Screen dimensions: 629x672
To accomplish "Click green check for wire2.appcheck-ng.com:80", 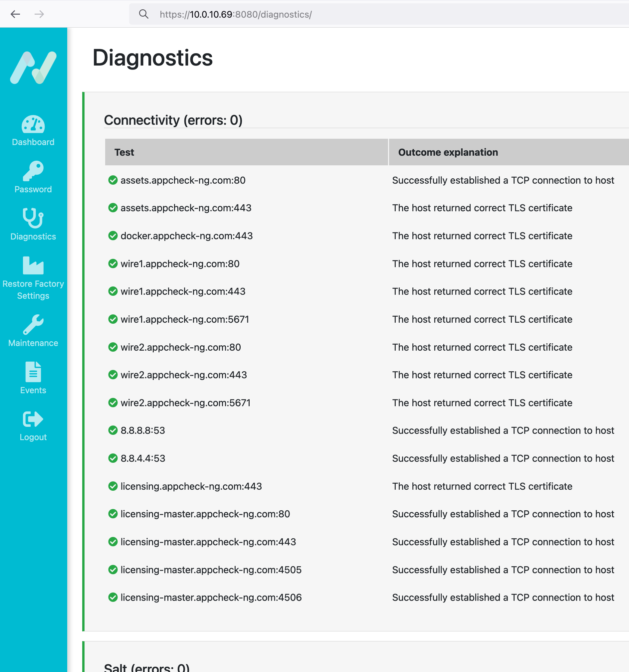I will [x=113, y=347].
